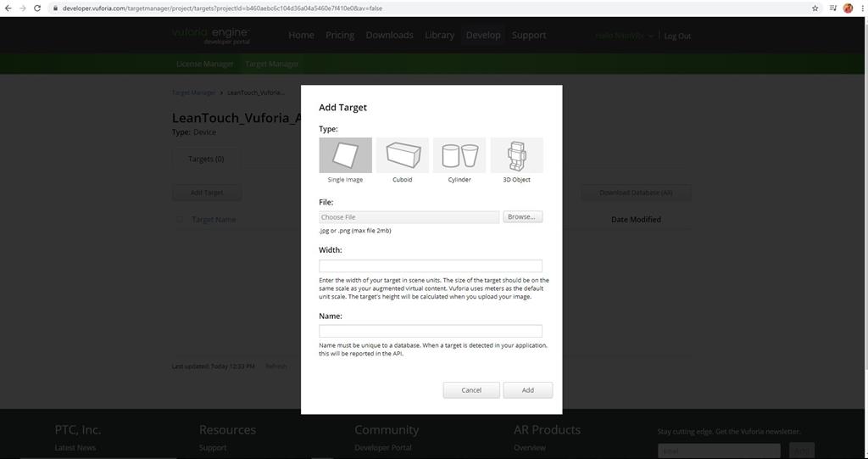Sort by Target Name column header
Viewport: 868px width, 459px height.
point(214,220)
